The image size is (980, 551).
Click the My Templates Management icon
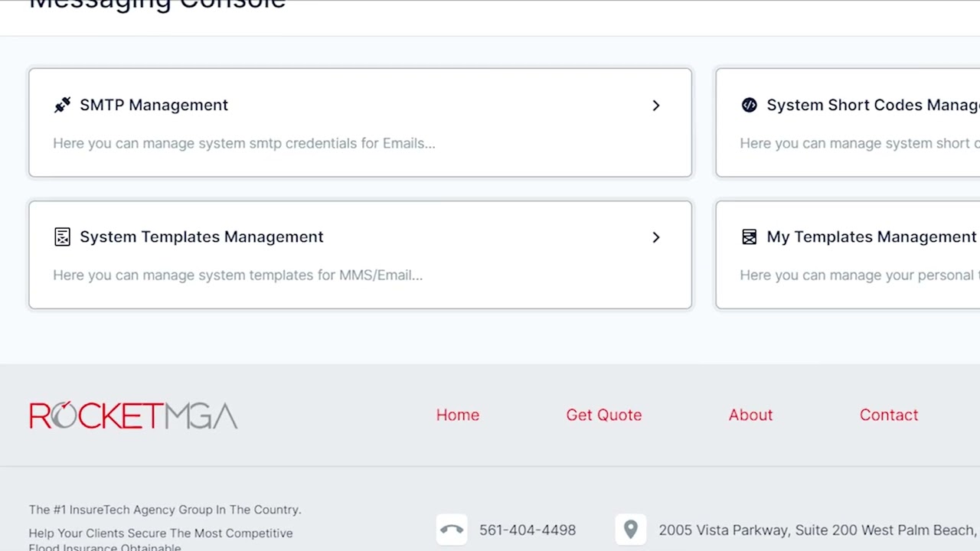(749, 236)
